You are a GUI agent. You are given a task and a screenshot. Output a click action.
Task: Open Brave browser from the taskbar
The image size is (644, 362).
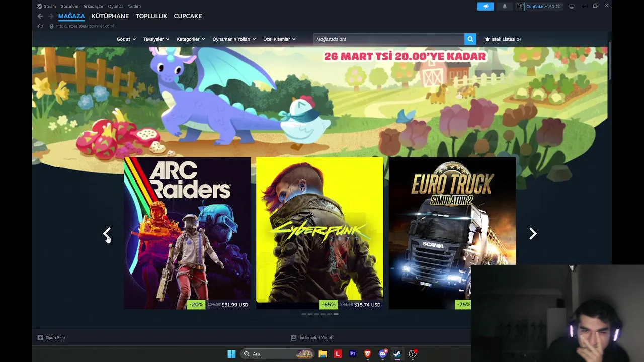coord(368,354)
